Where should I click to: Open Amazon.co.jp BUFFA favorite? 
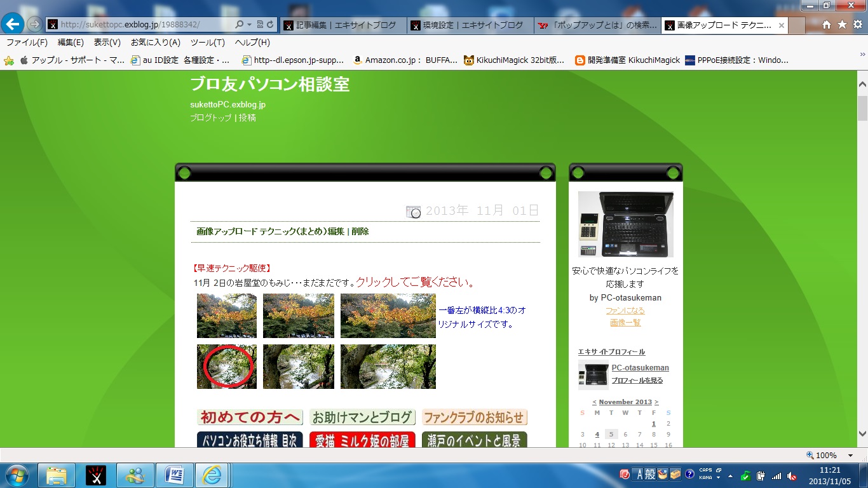(405, 60)
